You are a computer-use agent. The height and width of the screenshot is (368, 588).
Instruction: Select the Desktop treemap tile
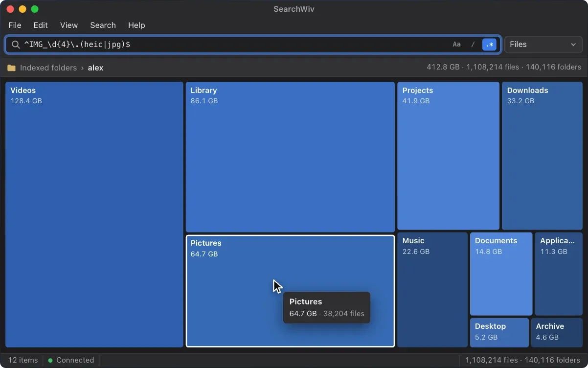(499, 333)
